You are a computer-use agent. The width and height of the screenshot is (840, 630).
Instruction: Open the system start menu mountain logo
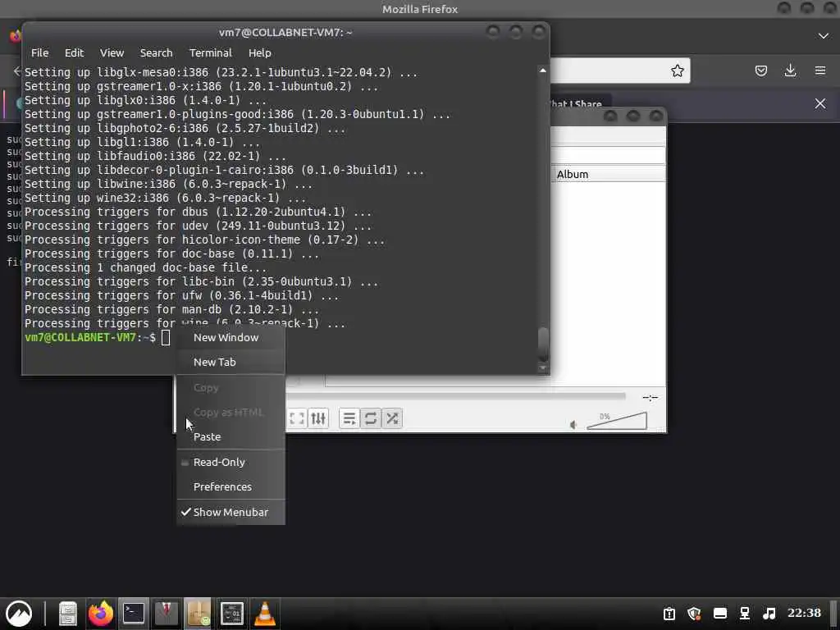tap(19, 613)
